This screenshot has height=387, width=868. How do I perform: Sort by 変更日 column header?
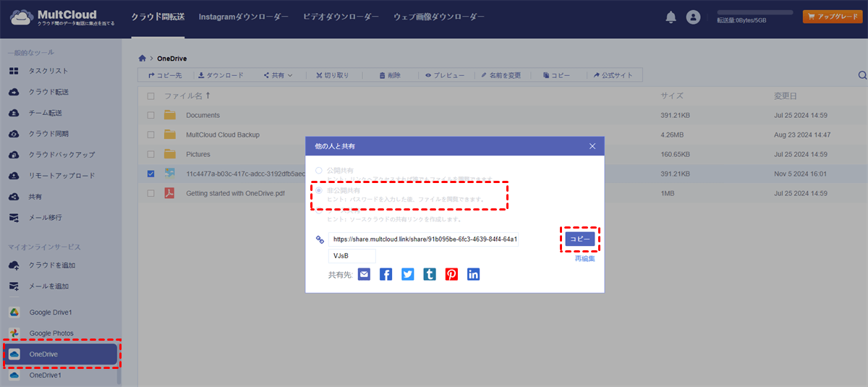click(785, 95)
